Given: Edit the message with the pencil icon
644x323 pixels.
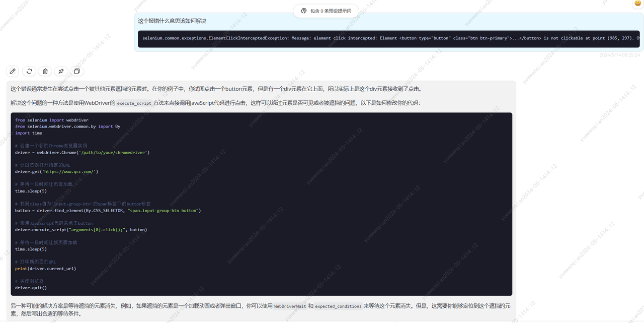Looking at the screenshot, I should tap(12, 71).
